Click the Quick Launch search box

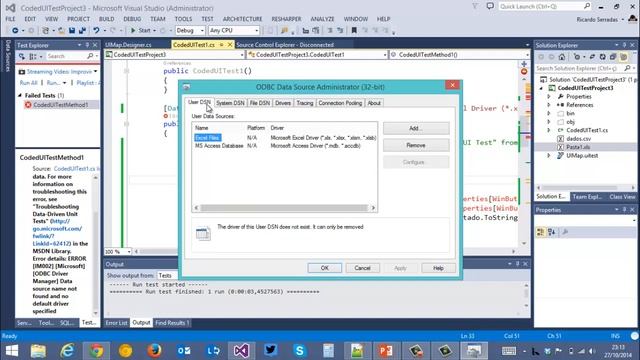[545, 7]
